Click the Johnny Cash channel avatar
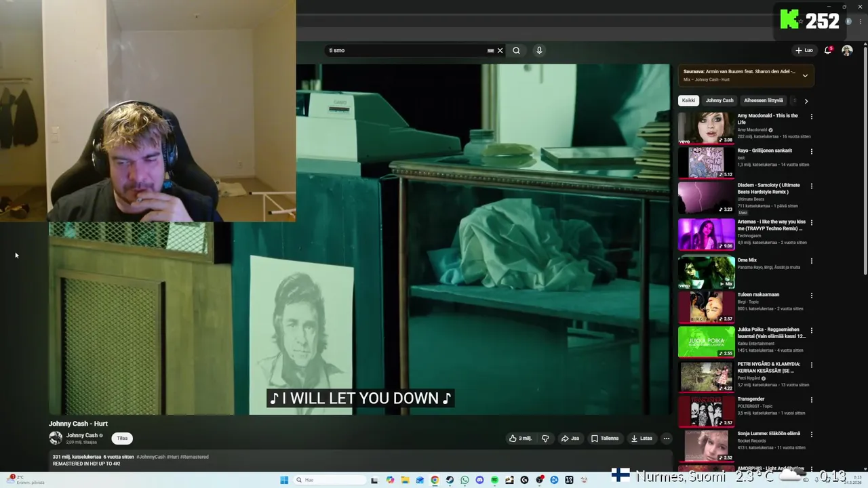The image size is (868, 488). [56, 438]
